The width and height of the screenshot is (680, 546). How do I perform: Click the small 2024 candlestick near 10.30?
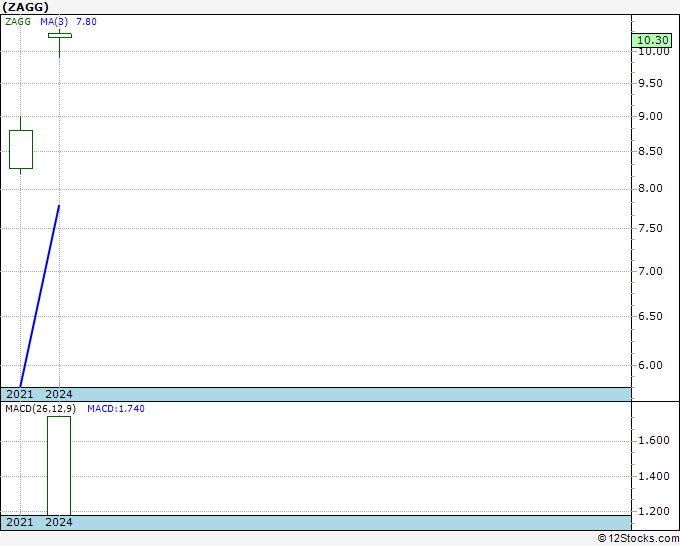(60, 35)
